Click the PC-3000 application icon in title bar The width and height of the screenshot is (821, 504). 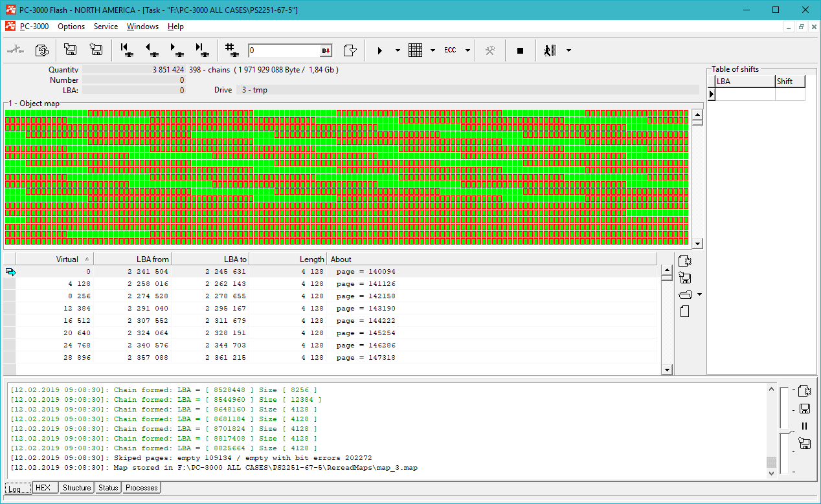pyautogui.click(x=10, y=10)
